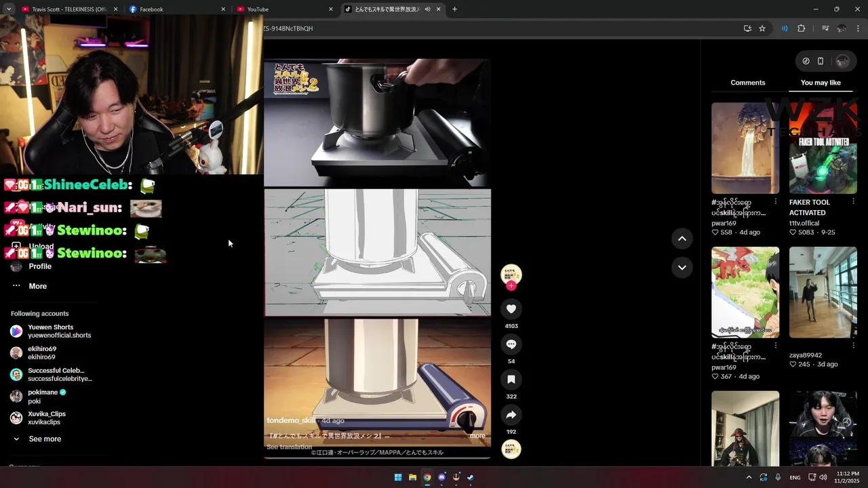Close the TikTok browser tab

439,9
